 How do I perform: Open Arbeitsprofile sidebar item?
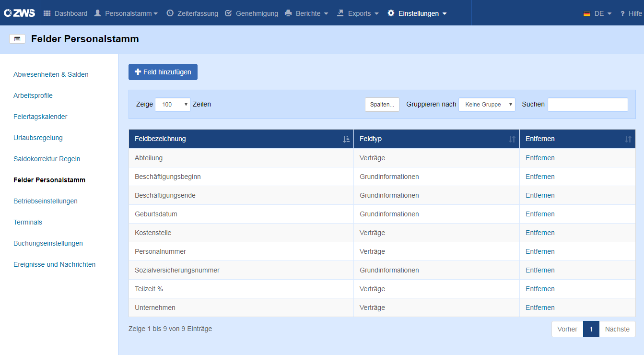click(x=33, y=95)
